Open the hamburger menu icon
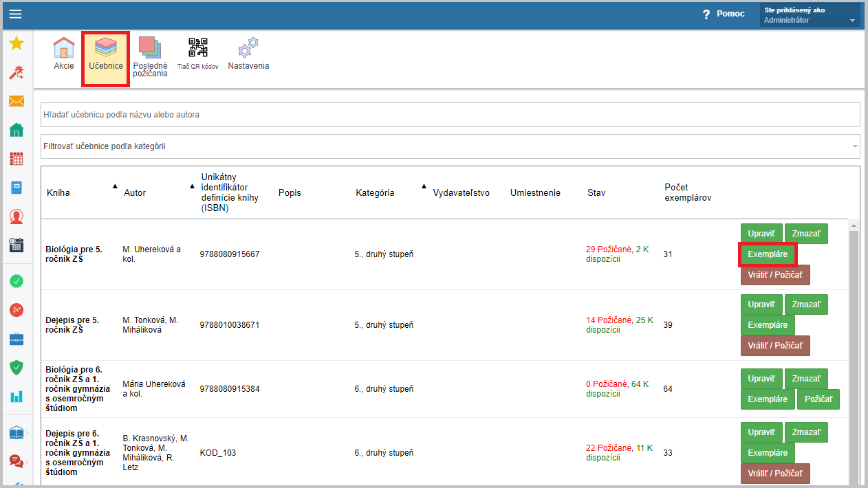The image size is (868, 488). tap(15, 14)
